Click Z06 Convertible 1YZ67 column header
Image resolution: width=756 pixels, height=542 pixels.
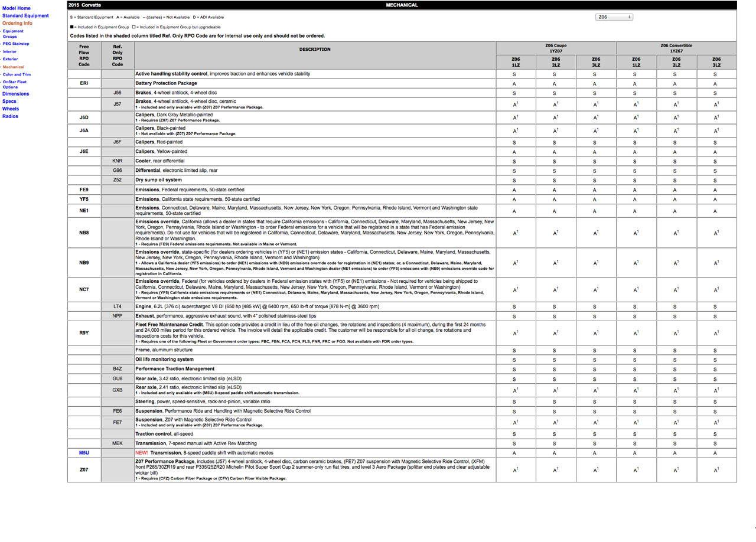pyautogui.click(x=676, y=48)
